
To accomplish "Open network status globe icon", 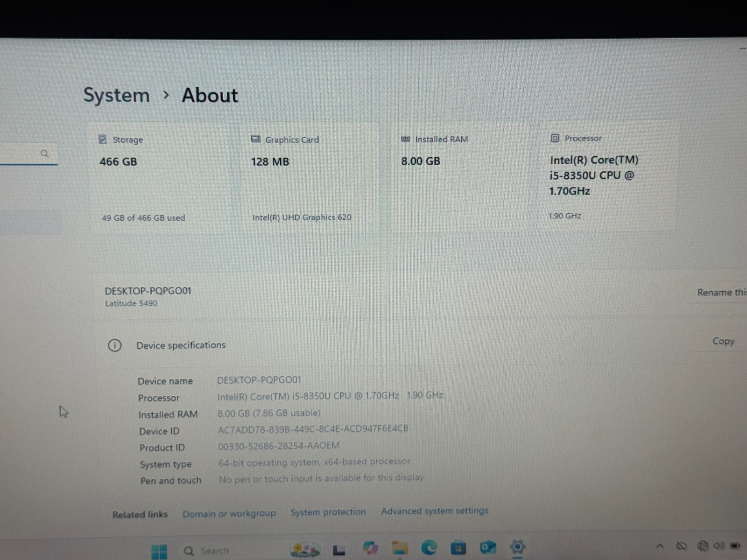I will pos(703,546).
